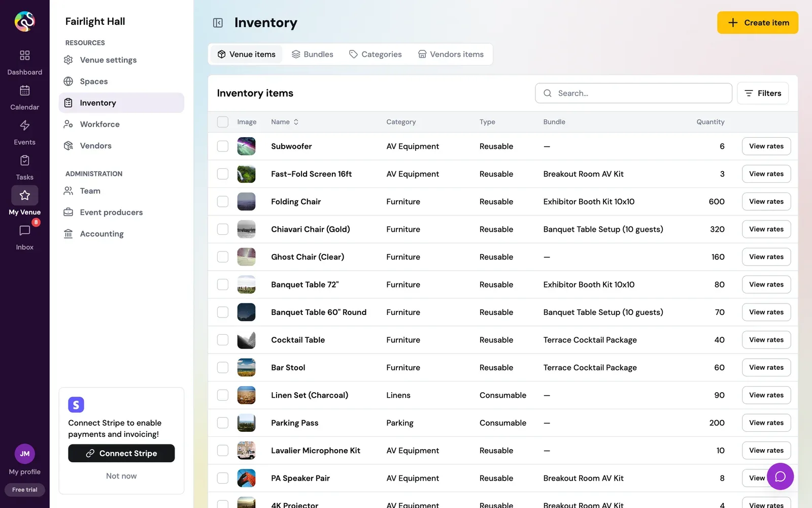Check the Folding Chair row checkbox

(223, 202)
